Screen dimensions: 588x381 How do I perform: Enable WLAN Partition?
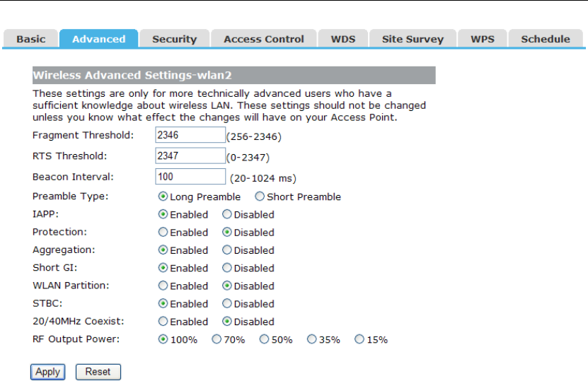[x=163, y=286]
